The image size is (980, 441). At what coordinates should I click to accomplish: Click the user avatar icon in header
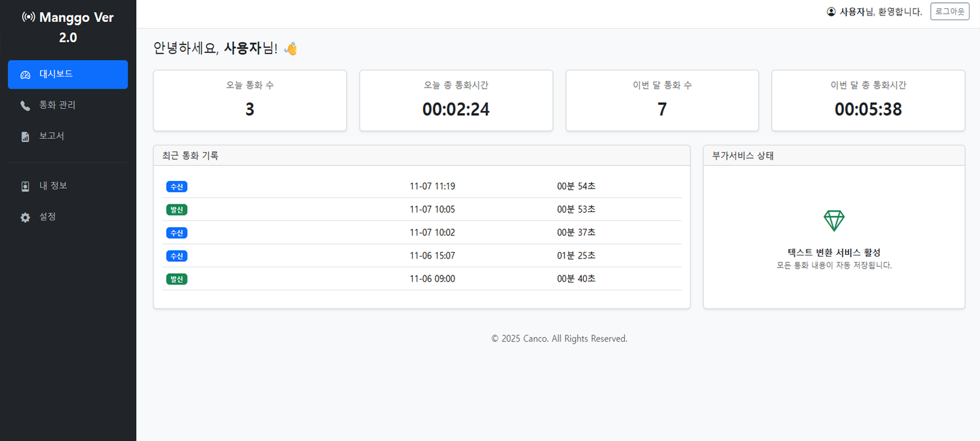coord(831,12)
